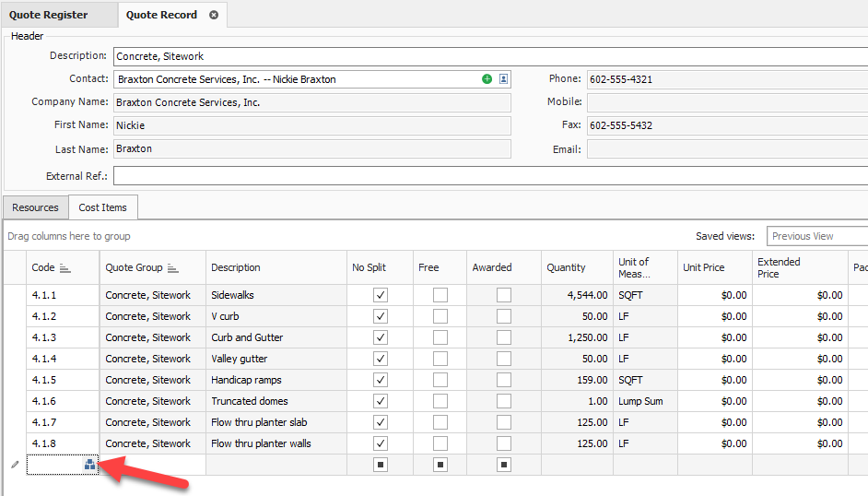
Task: Click the sort icon on Quote Group header
Action: coord(172,268)
